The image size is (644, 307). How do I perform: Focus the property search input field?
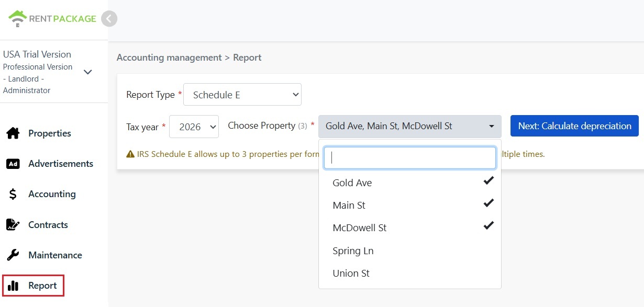[x=410, y=158]
